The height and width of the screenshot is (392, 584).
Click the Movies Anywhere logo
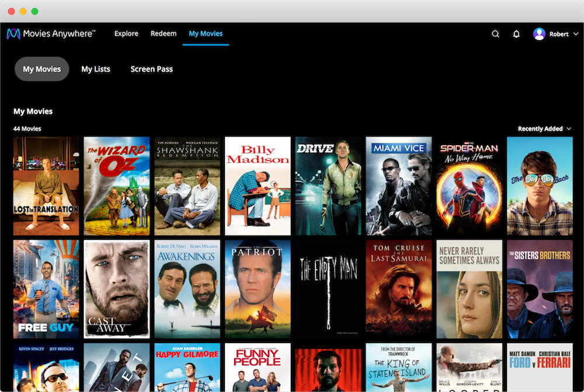pyautogui.click(x=51, y=34)
